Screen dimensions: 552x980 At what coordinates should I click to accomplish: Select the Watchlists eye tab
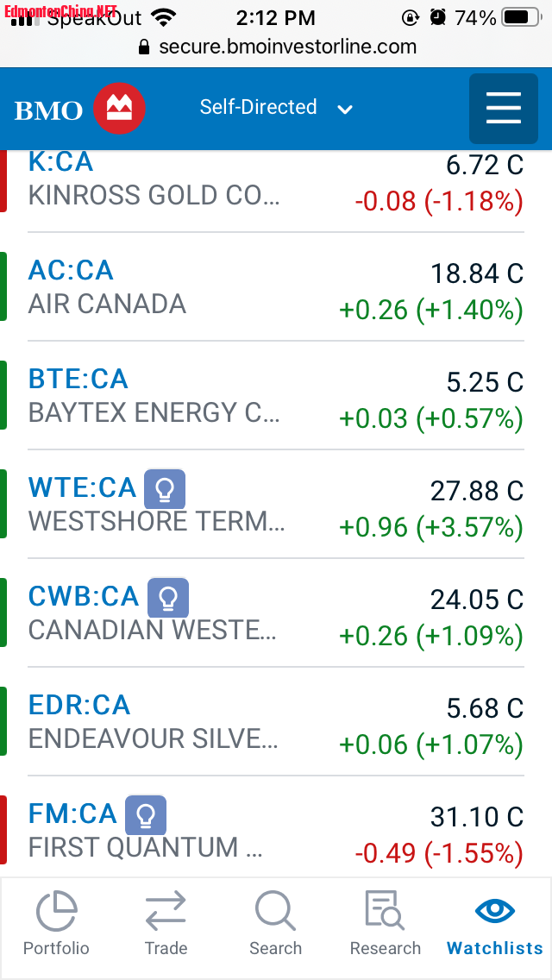click(495, 923)
